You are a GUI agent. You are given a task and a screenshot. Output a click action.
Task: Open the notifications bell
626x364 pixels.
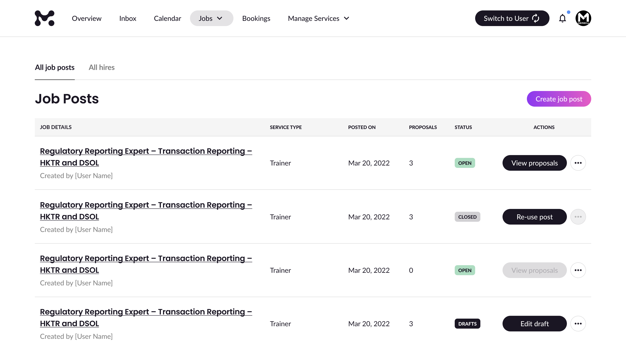pos(562,18)
